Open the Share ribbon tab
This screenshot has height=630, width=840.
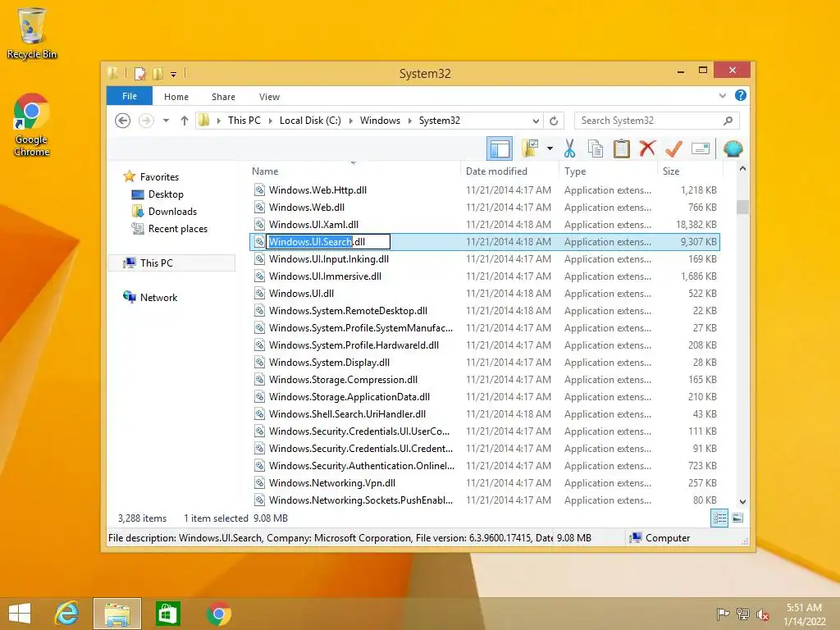pyautogui.click(x=223, y=97)
